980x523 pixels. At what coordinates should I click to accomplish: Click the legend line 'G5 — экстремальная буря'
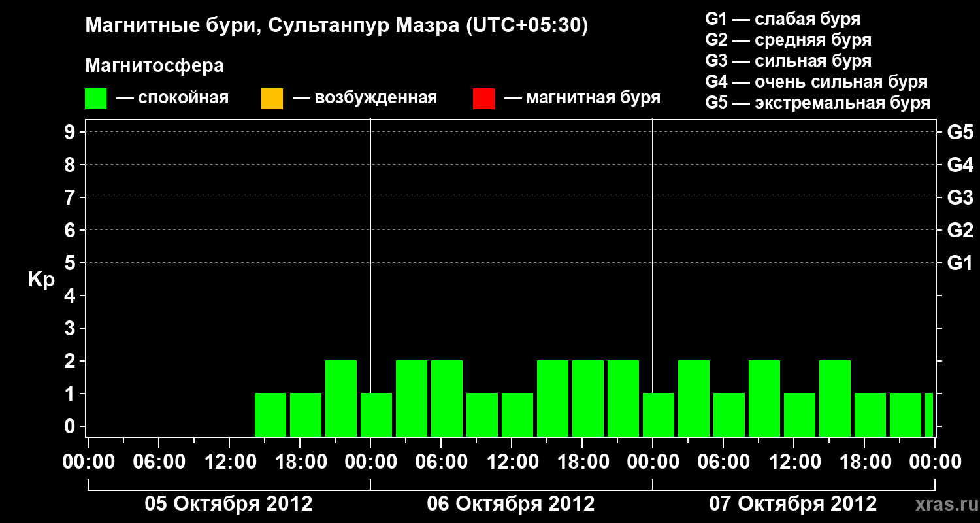818,103
